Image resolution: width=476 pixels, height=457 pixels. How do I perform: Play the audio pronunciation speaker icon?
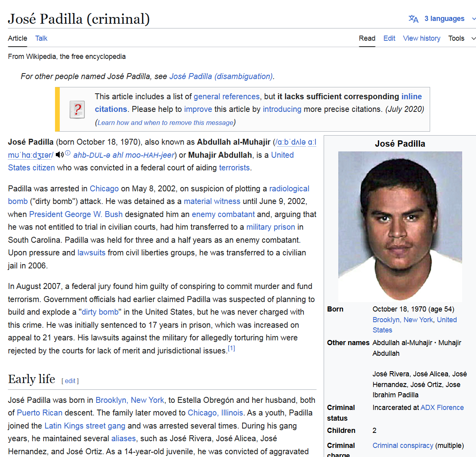(x=59, y=155)
